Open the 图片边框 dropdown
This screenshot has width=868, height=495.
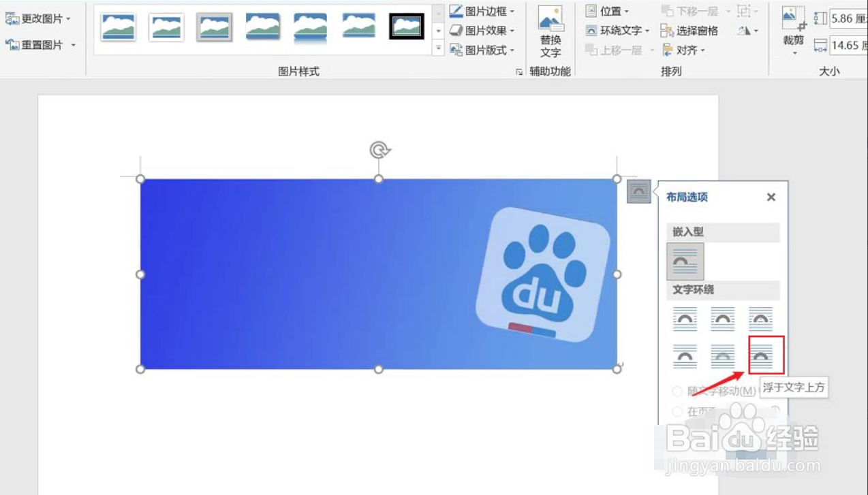[482, 12]
